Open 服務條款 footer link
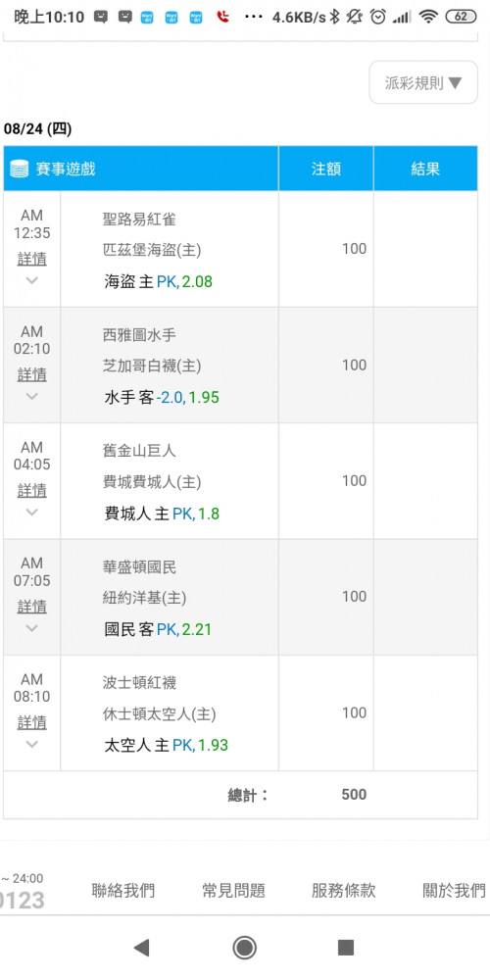This screenshot has height=980, width=490. point(344,890)
